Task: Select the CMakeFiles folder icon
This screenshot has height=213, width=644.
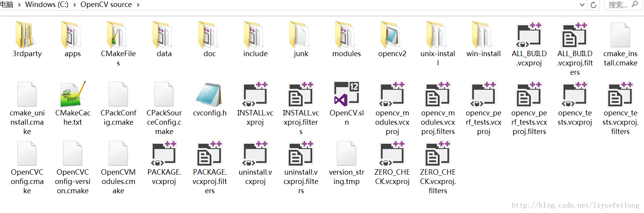Action: (116, 35)
